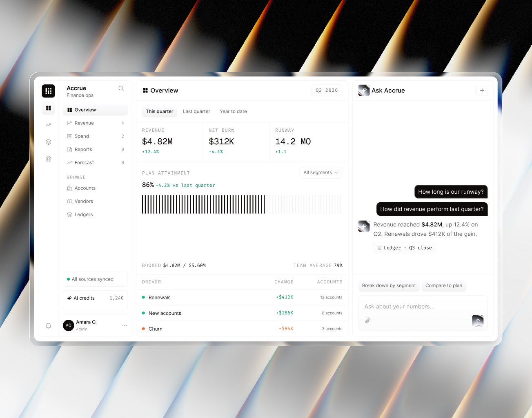532x418 pixels.
Task: Click the AI credits sparkle icon
Action: (x=69, y=298)
